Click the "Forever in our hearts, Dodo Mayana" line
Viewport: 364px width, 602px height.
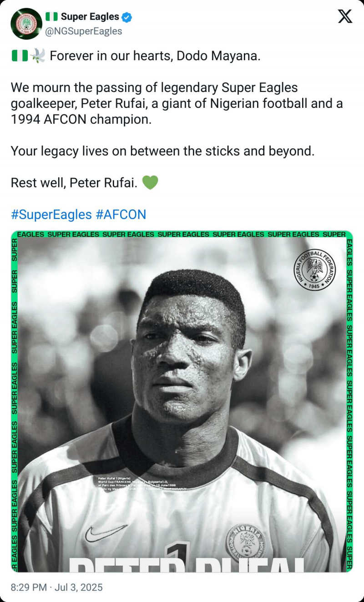coord(155,56)
